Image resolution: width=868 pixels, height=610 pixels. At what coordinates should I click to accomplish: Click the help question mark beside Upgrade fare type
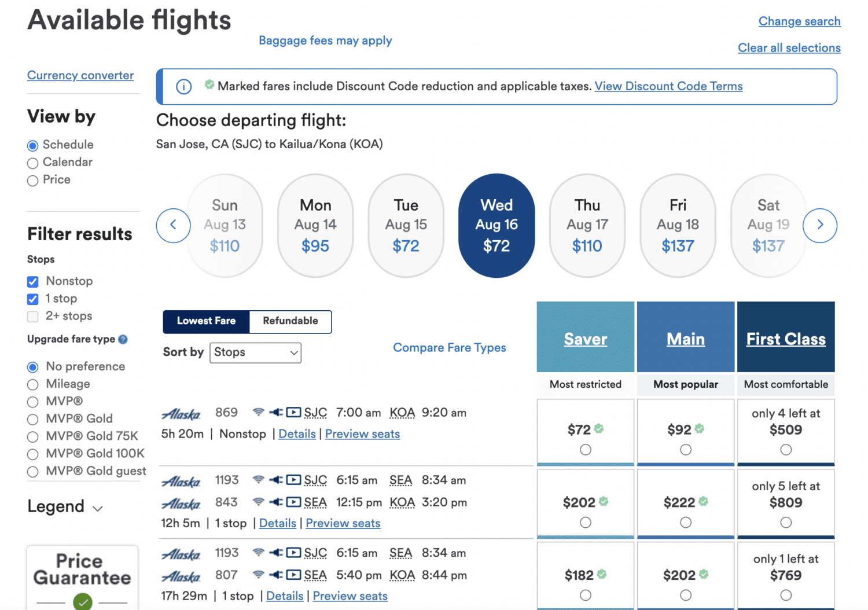pyautogui.click(x=123, y=340)
